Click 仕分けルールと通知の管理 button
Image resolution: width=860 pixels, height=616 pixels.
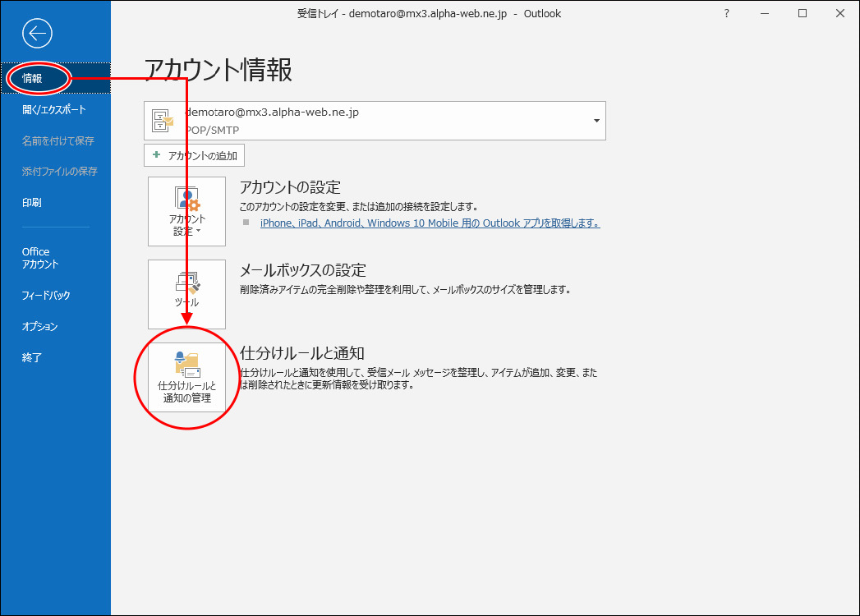[x=186, y=378]
